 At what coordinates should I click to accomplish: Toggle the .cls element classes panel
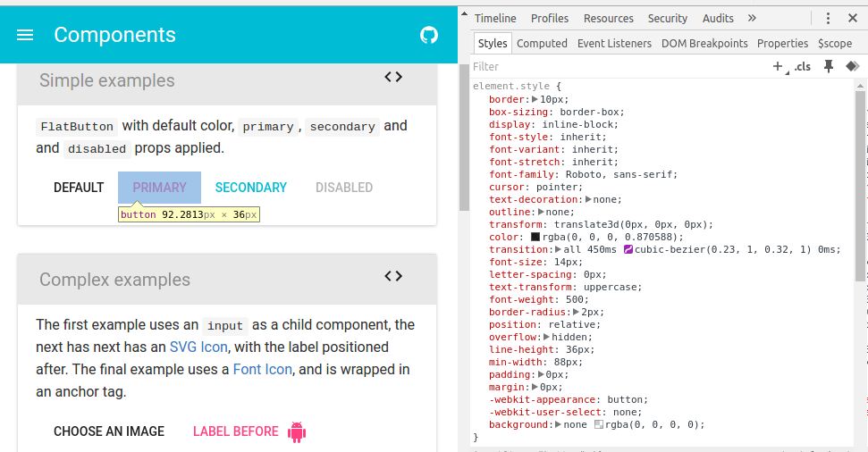803,67
